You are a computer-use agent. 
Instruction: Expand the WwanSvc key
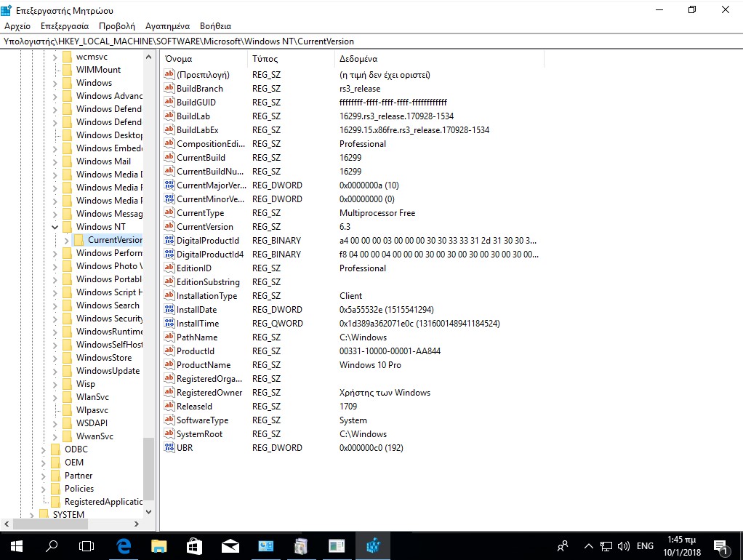[x=55, y=436]
